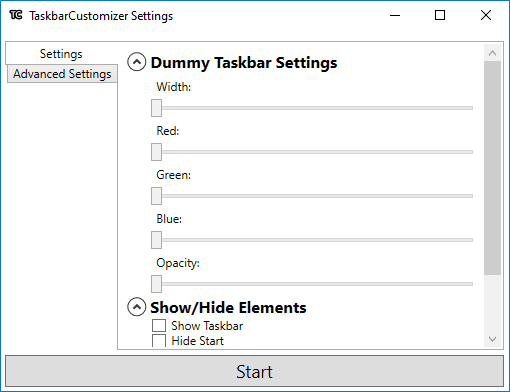Collapse the Show/Hide Elements section
The image size is (510, 392).
tap(137, 307)
